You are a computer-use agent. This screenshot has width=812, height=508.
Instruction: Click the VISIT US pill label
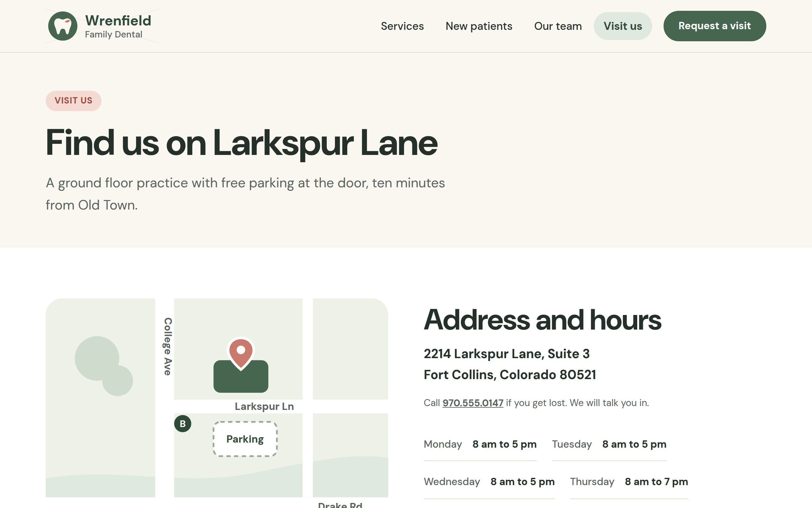pos(74,101)
